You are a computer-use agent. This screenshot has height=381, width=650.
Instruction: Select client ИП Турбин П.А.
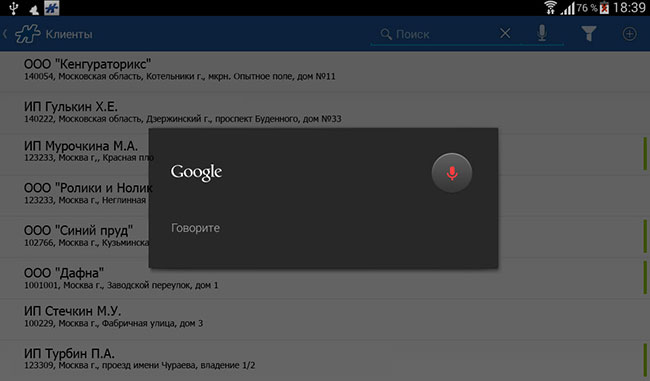[x=325, y=359]
